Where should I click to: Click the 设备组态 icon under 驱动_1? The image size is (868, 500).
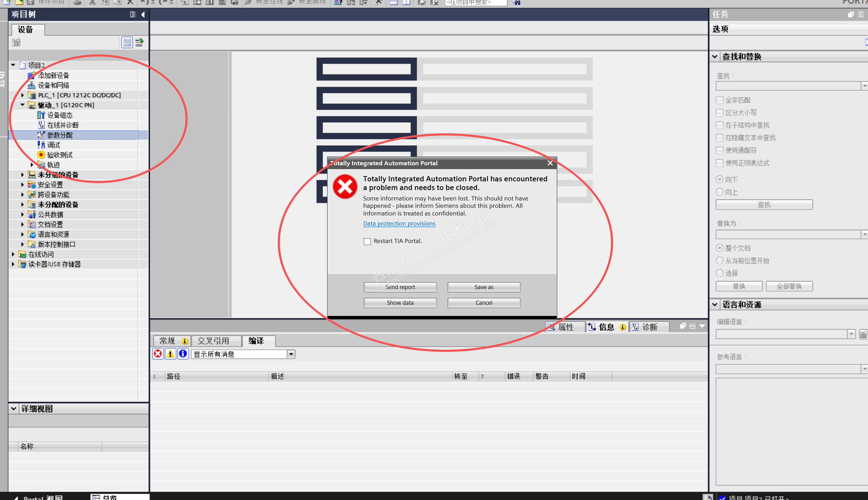[x=41, y=115]
